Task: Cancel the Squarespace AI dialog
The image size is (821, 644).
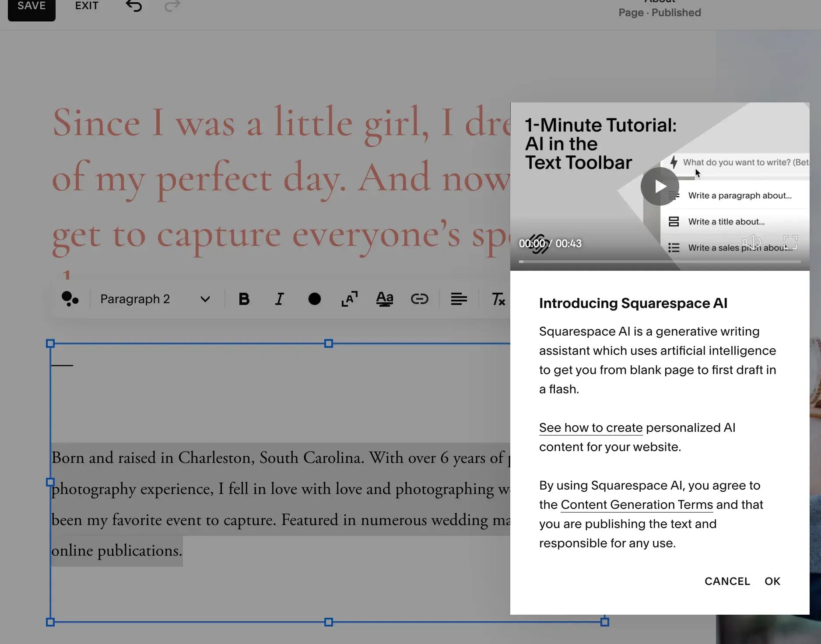Action: click(727, 581)
